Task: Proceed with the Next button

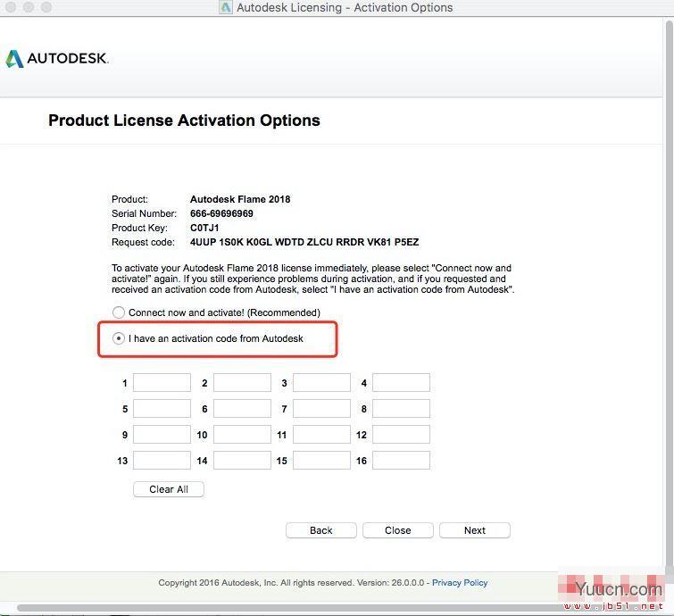Action: 475,530
